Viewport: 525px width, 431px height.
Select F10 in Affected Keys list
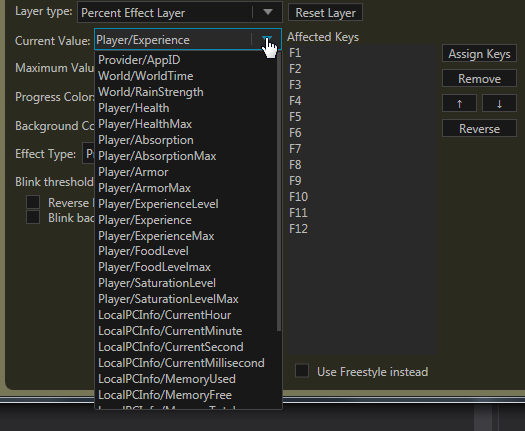click(x=362, y=197)
